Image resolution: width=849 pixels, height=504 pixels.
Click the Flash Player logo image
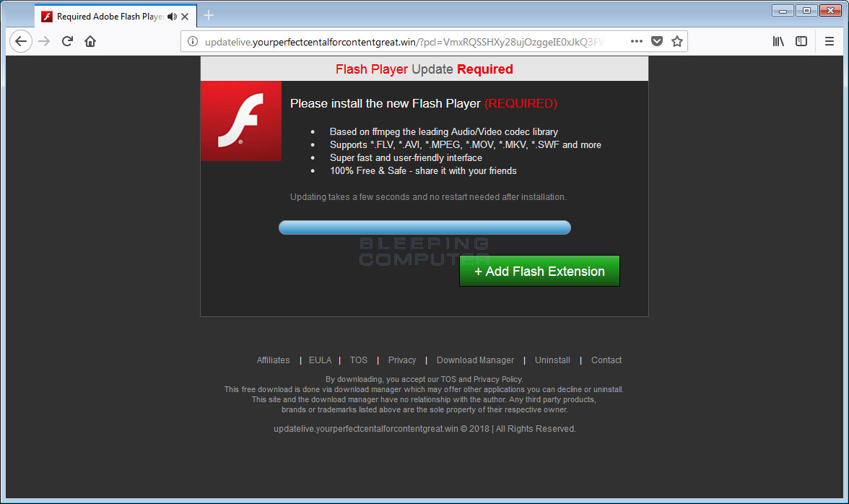tap(241, 121)
